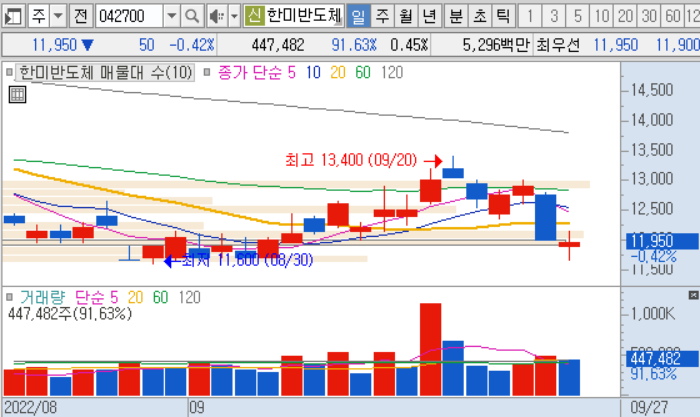Screen dimensions: 700x417
Task: Click the stock code field 042700
Action: click(129, 17)
